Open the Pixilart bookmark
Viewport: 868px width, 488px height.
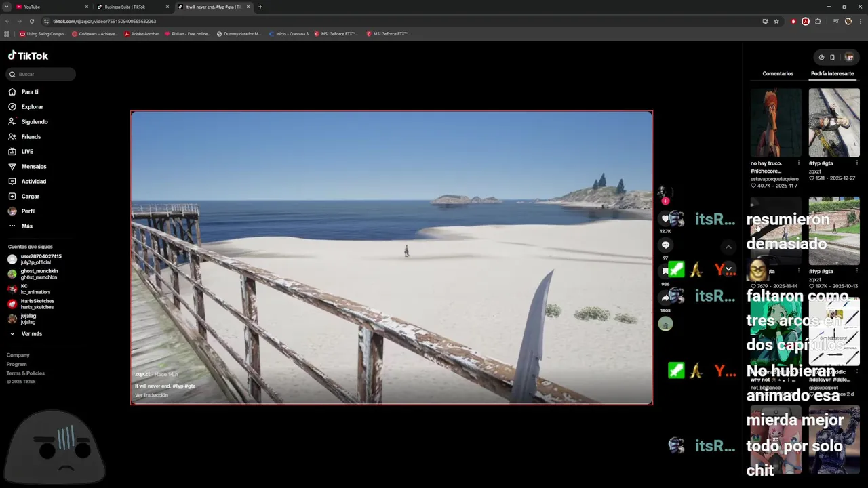(x=187, y=33)
